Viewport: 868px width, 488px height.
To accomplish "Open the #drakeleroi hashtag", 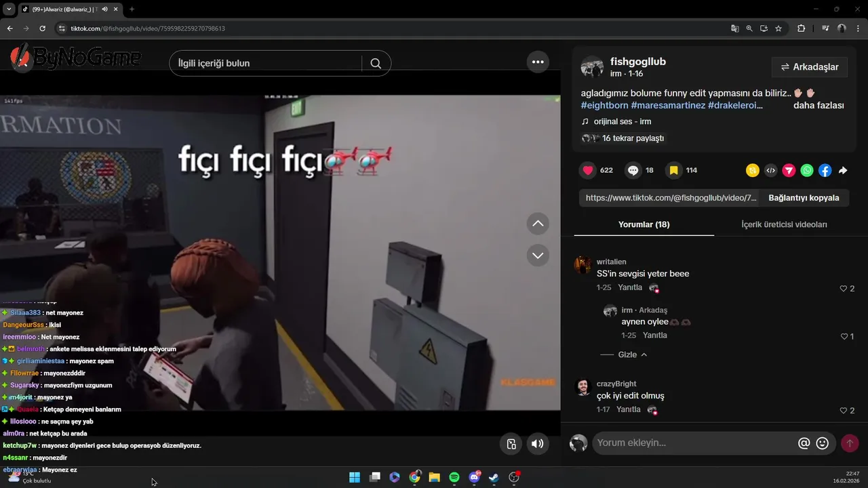I will tap(735, 106).
